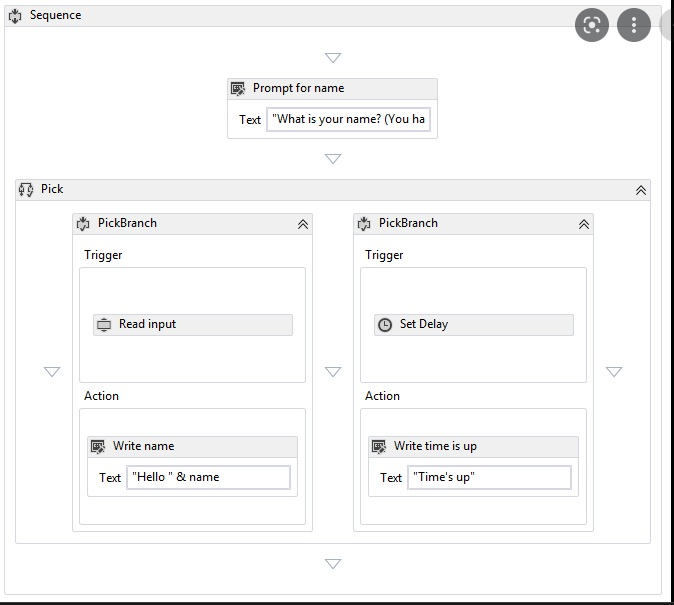
Task: Click the insertion triangle between Prompt and Pick
Action: point(333,159)
